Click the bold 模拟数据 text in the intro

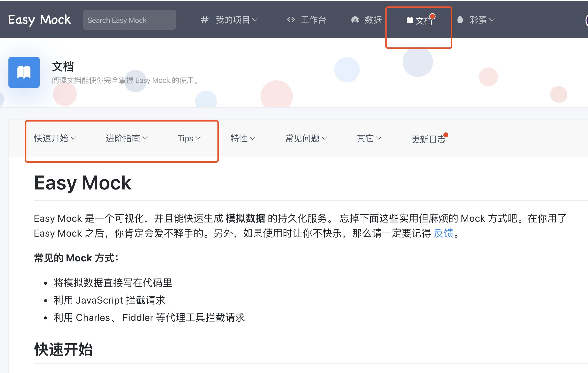point(245,218)
